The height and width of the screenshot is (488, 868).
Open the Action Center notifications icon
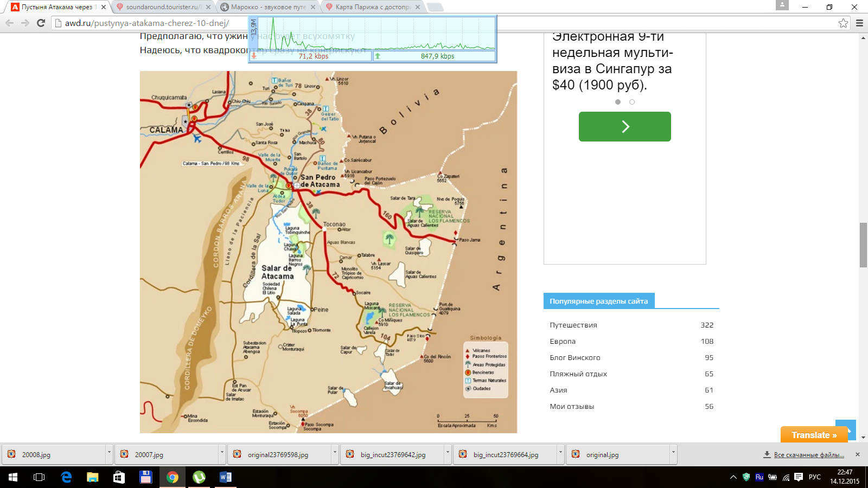coord(799,477)
